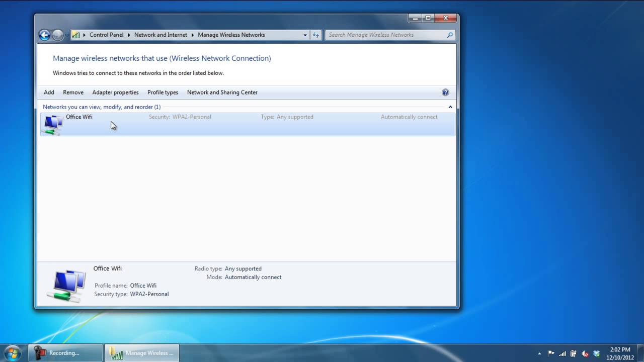The height and width of the screenshot is (362, 644).
Task: Select Network and Internet in the breadcrumb
Action: [160, 35]
